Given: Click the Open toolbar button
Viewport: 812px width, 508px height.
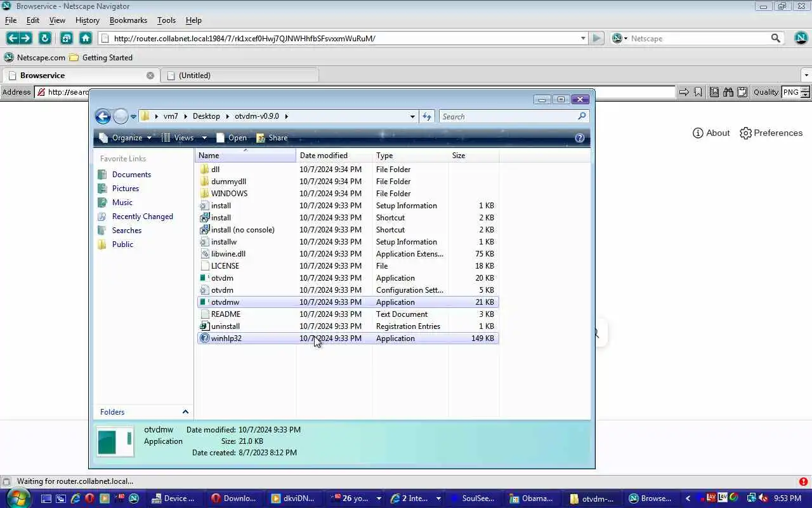Looking at the screenshot, I should [x=231, y=138].
